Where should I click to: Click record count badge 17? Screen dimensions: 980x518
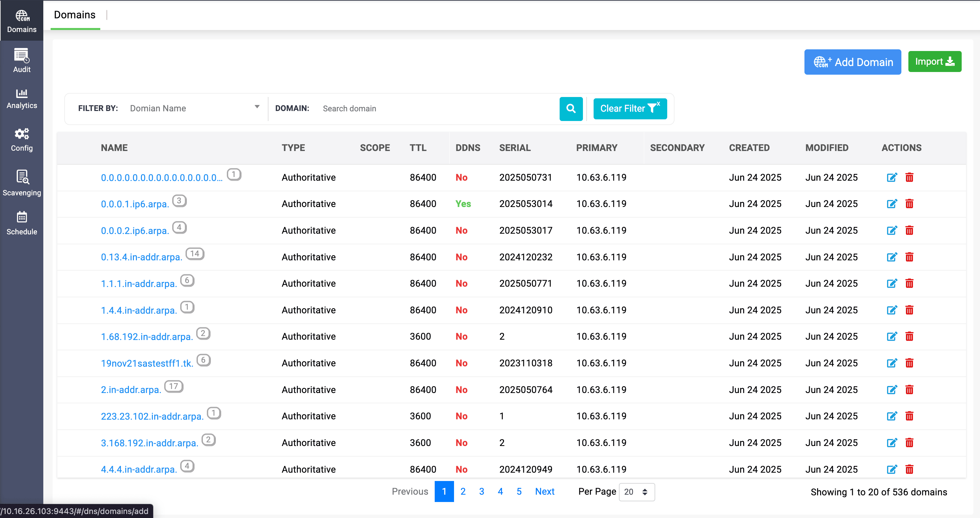(x=174, y=386)
